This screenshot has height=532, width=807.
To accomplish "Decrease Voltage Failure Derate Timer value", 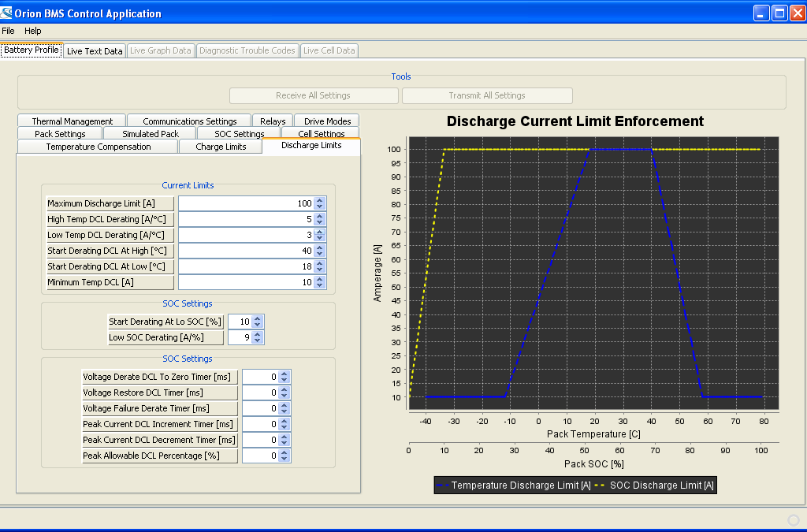I will 284,412.
